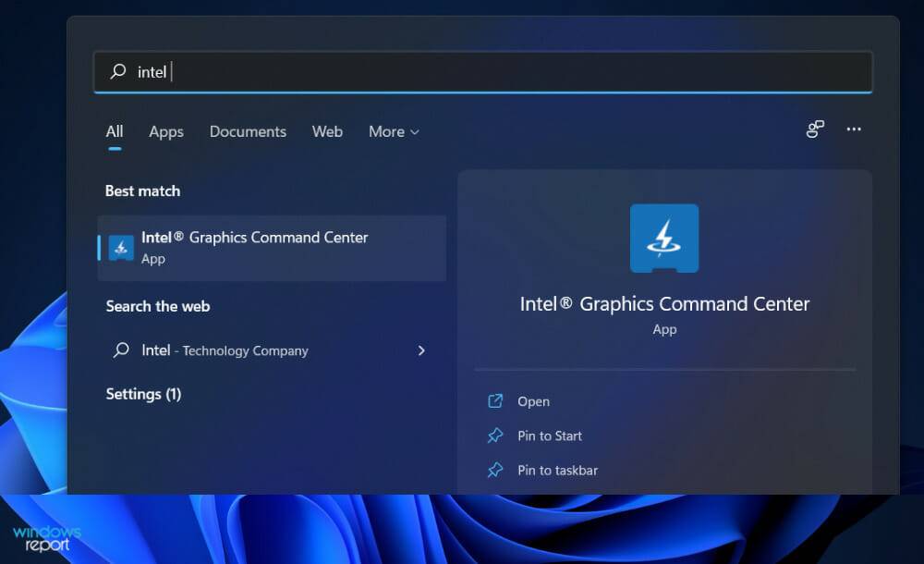Screen dimensions: 924x564
Task: Open the ellipsis options menu
Action: (854, 129)
